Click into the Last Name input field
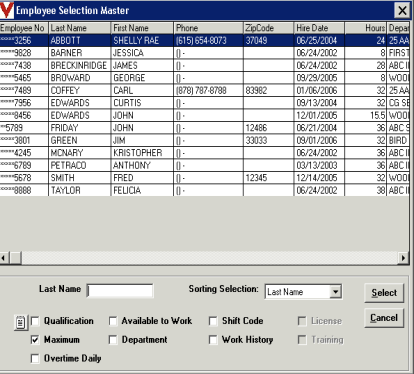The height and width of the screenshot is (374, 414). [120, 291]
